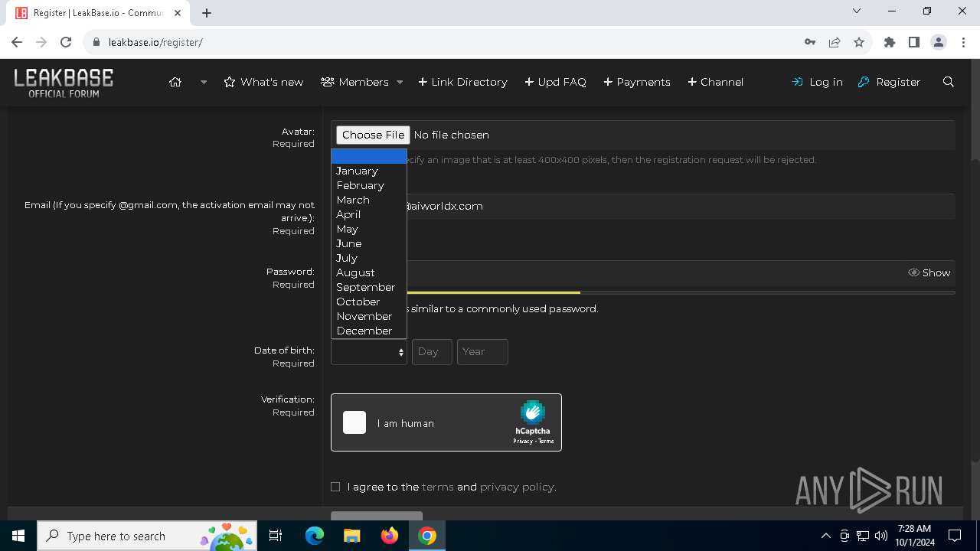Click the address bar URL

[155, 42]
